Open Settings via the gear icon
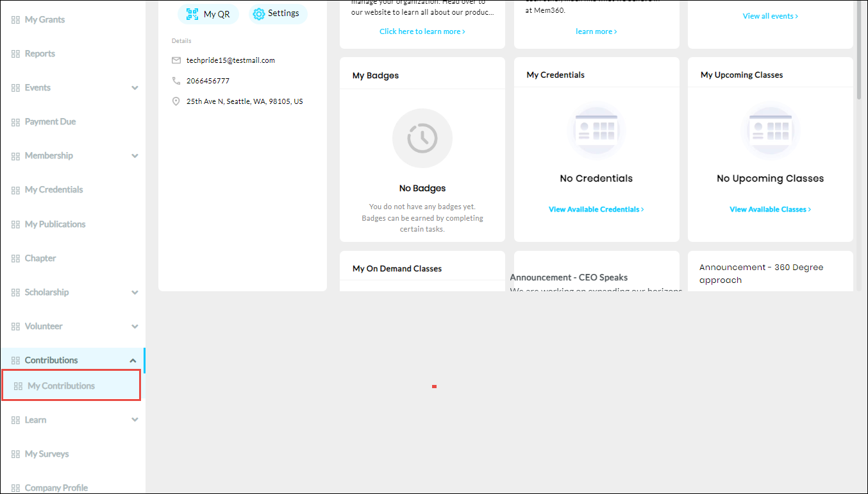Viewport: 868px width, 494px height. 258,14
